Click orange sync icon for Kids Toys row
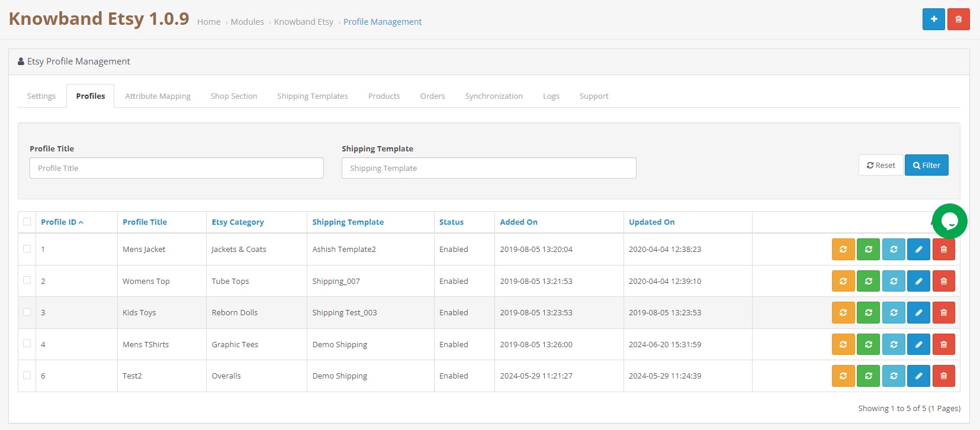 (843, 312)
